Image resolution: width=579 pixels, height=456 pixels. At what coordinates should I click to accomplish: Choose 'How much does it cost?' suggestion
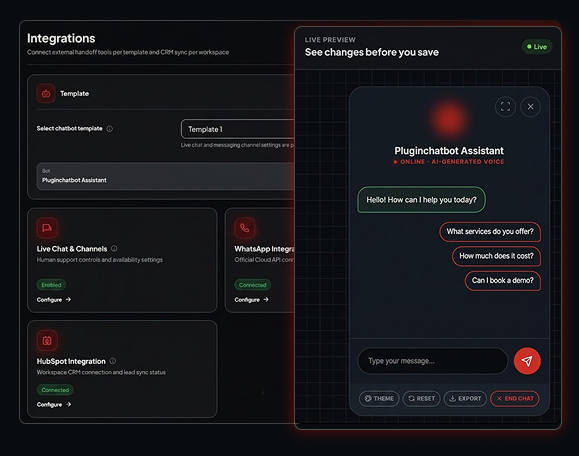point(496,256)
